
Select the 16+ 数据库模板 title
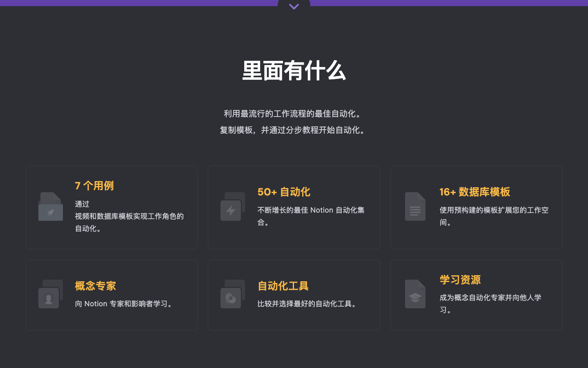pyautogui.click(x=474, y=192)
